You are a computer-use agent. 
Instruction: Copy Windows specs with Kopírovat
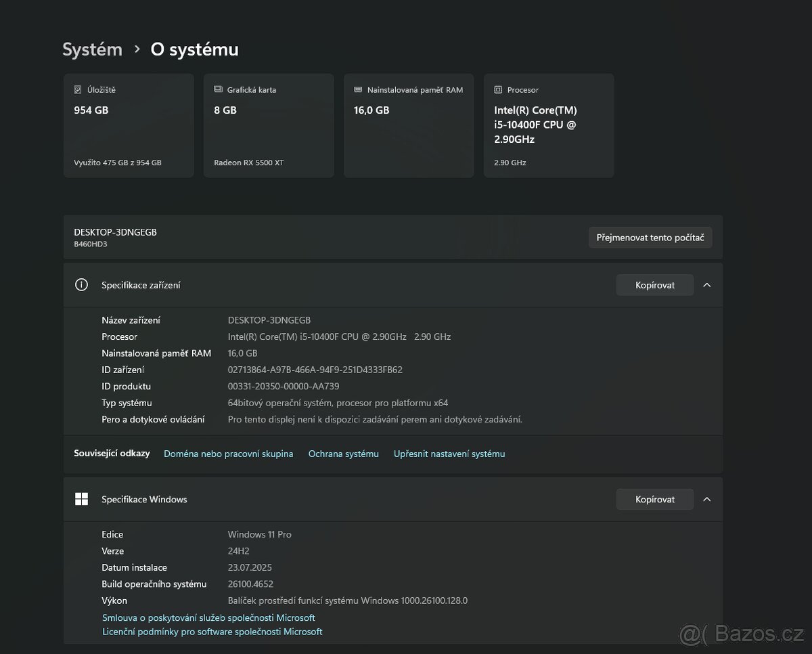655,499
